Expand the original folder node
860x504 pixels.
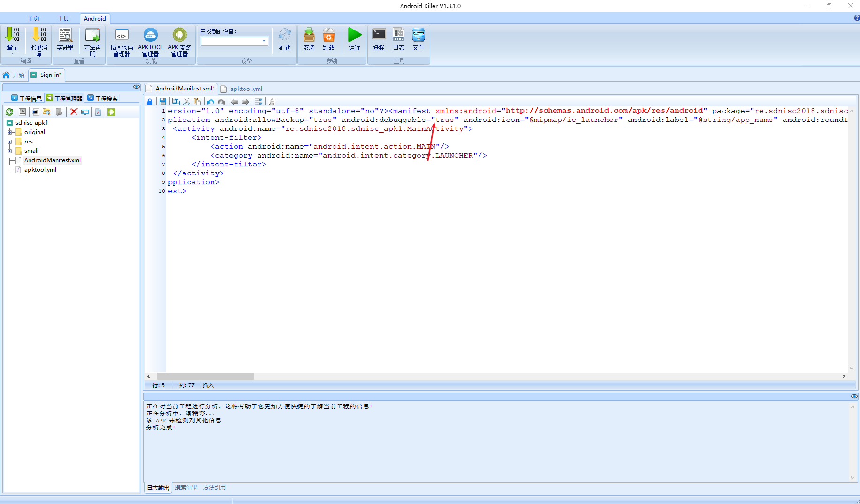coord(9,132)
